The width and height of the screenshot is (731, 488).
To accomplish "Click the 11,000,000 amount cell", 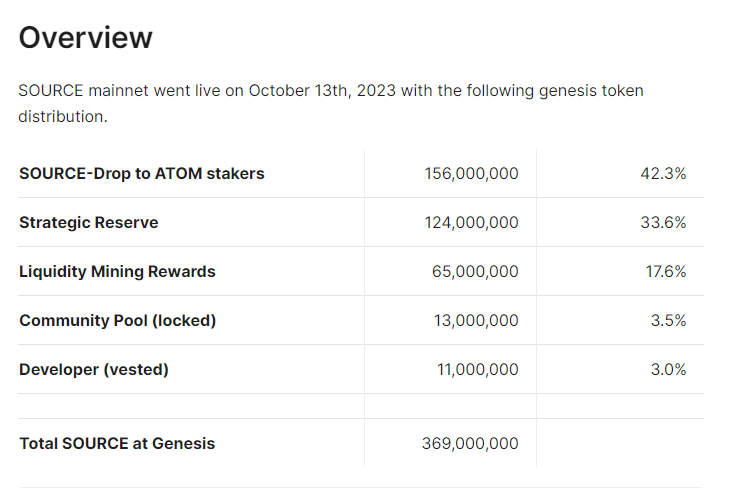I will [x=478, y=369].
